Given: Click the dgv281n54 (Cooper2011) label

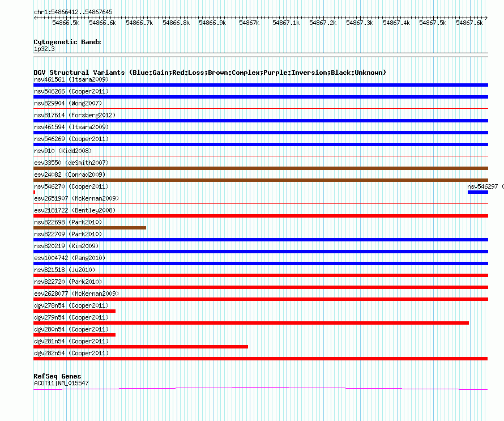Looking at the screenshot, I should 71,341.
